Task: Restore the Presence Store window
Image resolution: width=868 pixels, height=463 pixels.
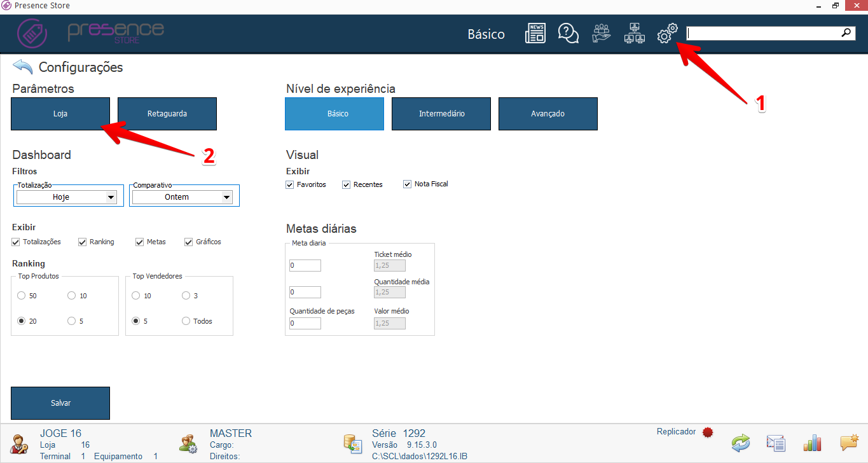Action: (x=836, y=6)
